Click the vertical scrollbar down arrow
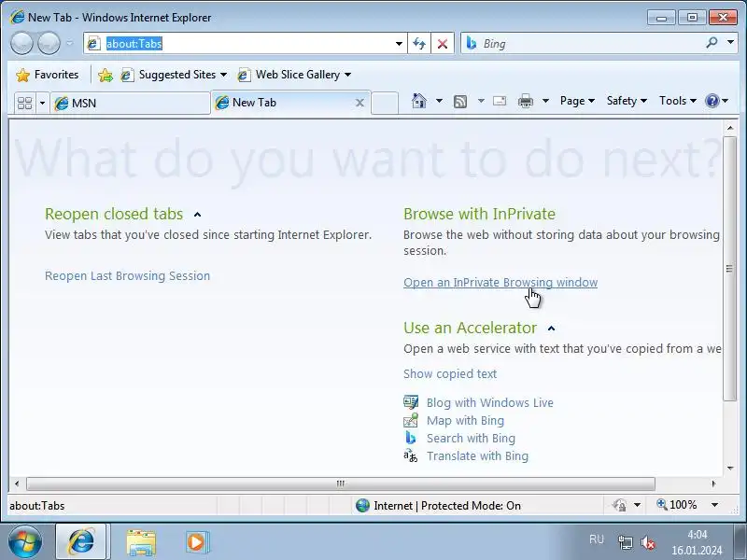 [x=730, y=469]
